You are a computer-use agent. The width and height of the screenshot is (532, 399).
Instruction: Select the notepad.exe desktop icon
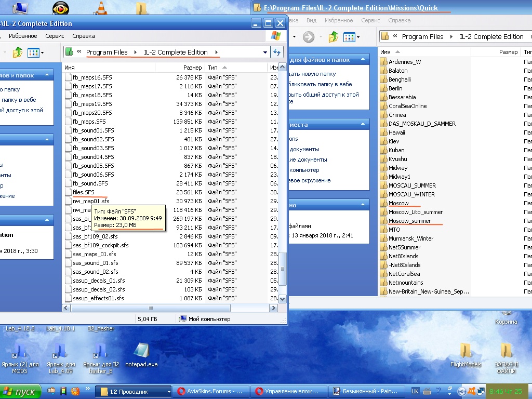click(x=141, y=354)
